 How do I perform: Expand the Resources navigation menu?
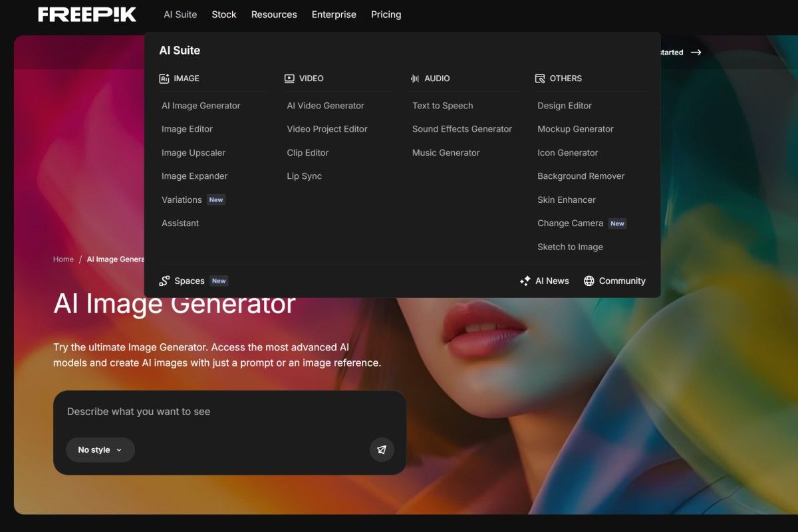click(274, 15)
